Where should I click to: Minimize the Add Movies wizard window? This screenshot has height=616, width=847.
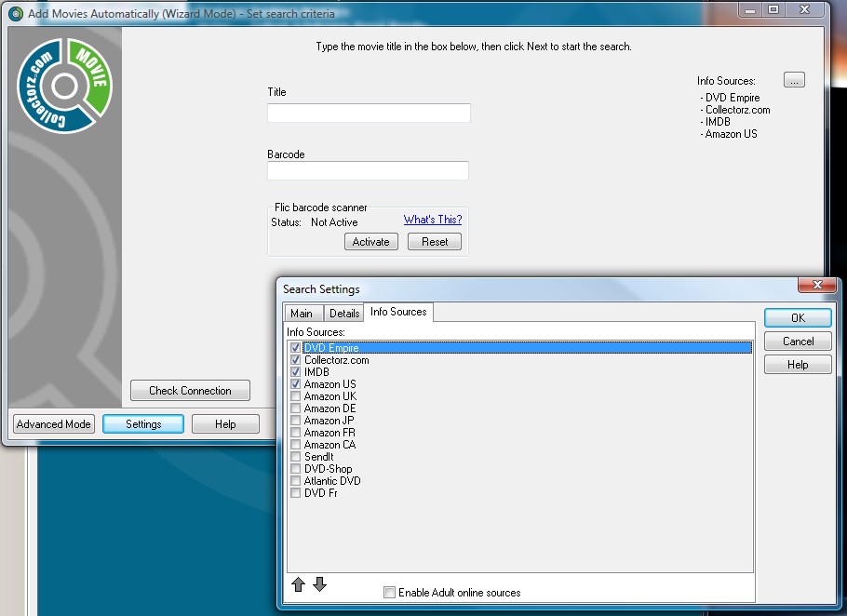click(x=750, y=9)
